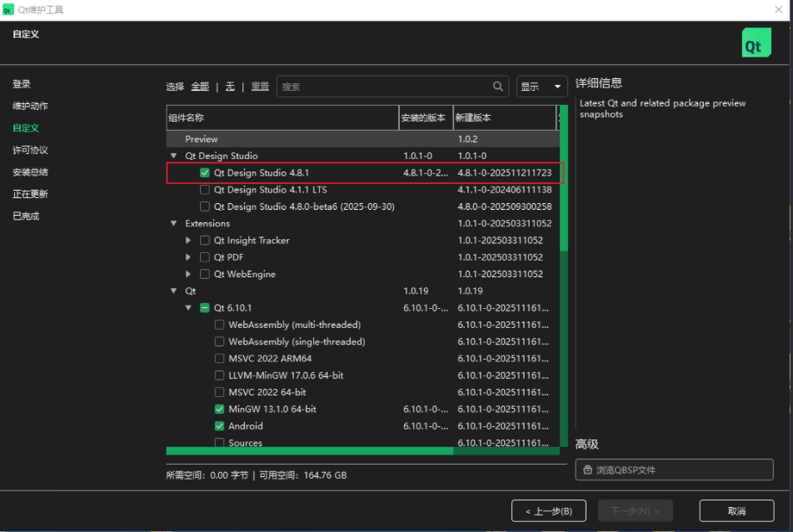
Task: Click version text 4.8.0-0-202509300258
Action: tap(505, 206)
